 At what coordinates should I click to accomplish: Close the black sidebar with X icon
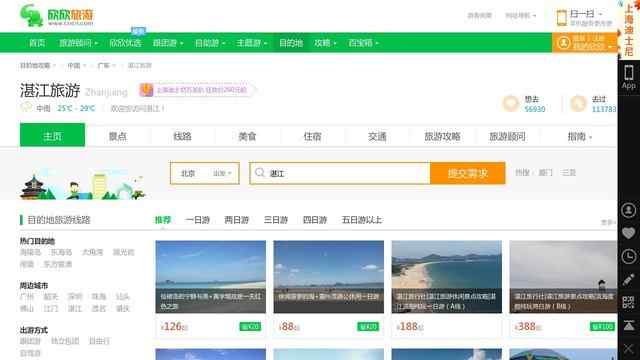coord(629,349)
